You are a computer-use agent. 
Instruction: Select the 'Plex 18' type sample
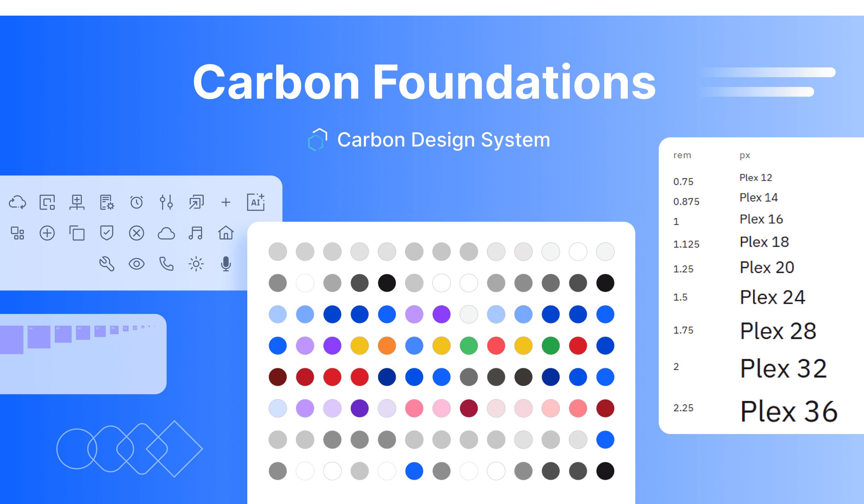(x=765, y=242)
